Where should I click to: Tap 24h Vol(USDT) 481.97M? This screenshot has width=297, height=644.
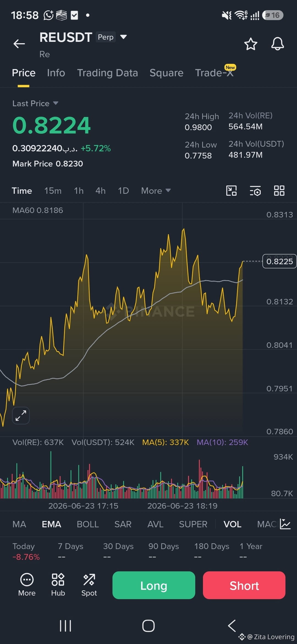pos(246,155)
